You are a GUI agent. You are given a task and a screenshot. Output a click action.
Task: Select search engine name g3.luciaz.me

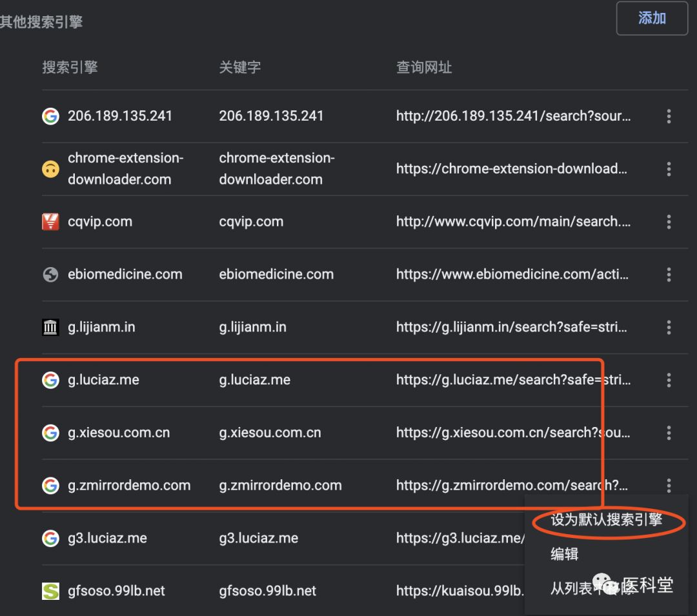tap(107, 539)
